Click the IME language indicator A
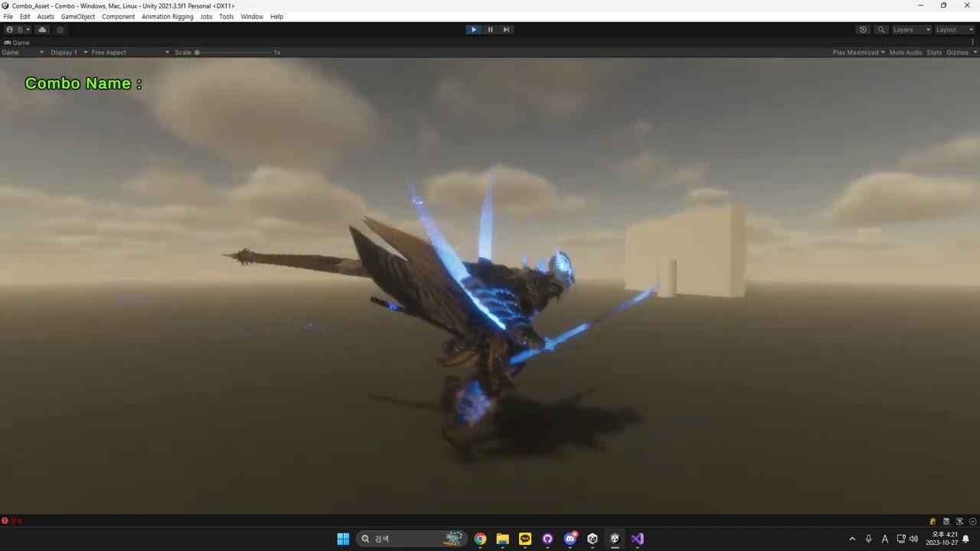This screenshot has height=551, width=980. point(885,539)
